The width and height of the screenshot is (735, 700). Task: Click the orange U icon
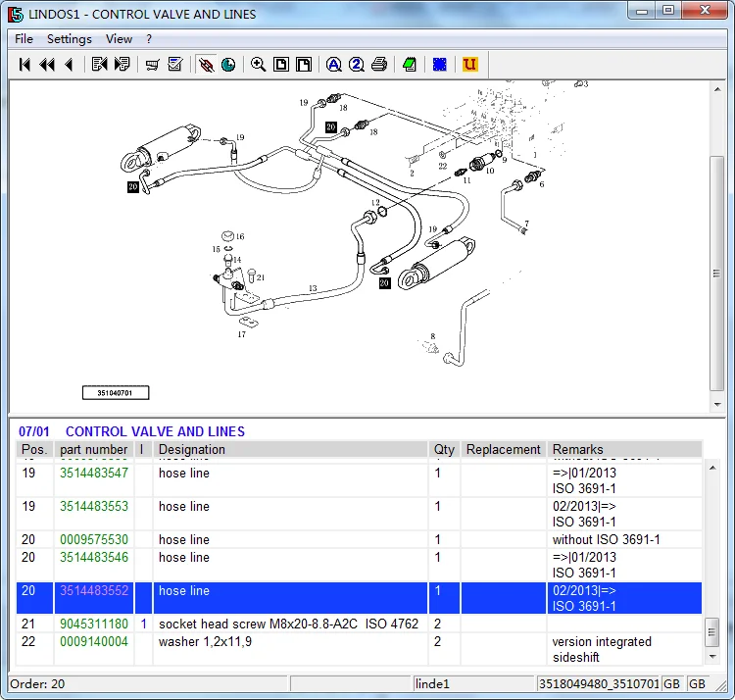coord(470,65)
